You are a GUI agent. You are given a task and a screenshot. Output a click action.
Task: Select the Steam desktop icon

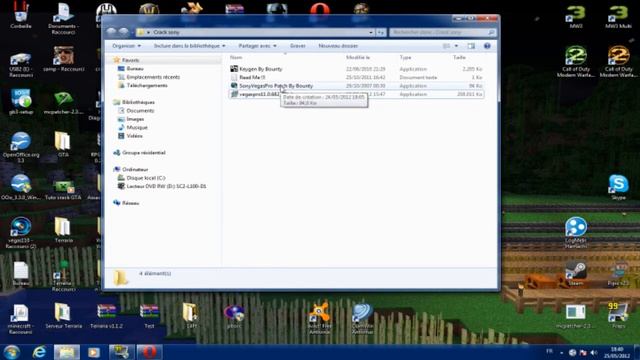(576, 273)
